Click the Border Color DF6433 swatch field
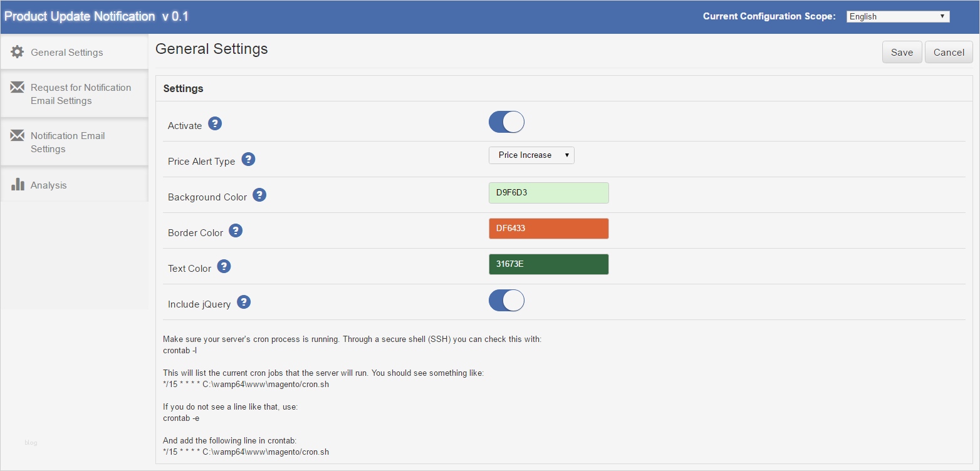980x471 pixels. (548, 229)
